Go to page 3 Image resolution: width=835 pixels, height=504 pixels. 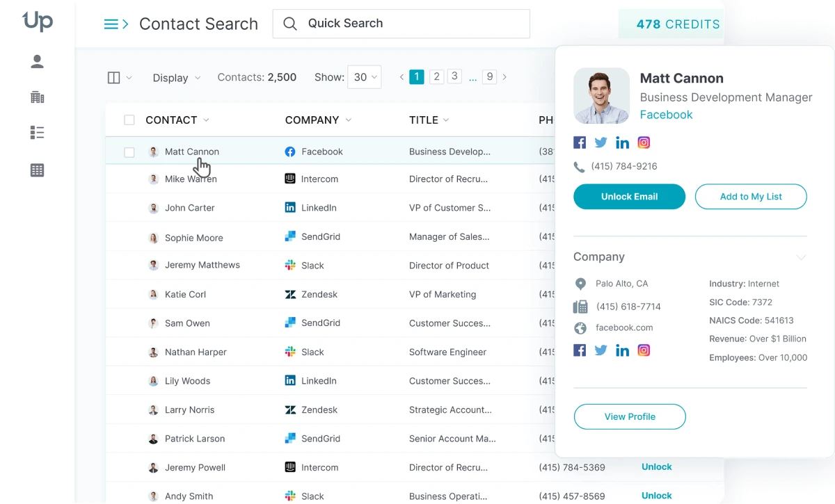pyautogui.click(x=454, y=76)
